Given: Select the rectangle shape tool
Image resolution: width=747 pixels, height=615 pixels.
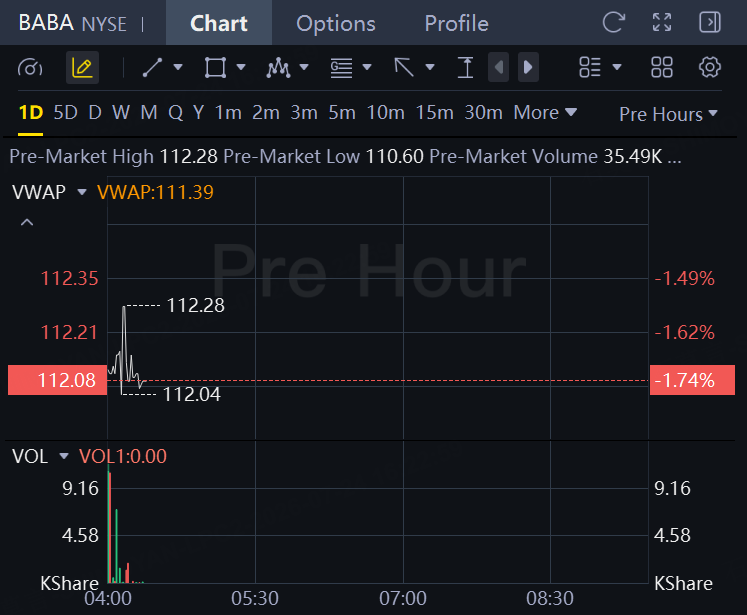Looking at the screenshot, I should (x=215, y=67).
